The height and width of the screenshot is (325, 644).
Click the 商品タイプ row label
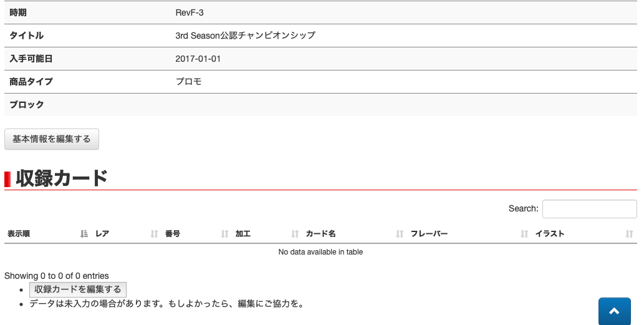(31, 82)
